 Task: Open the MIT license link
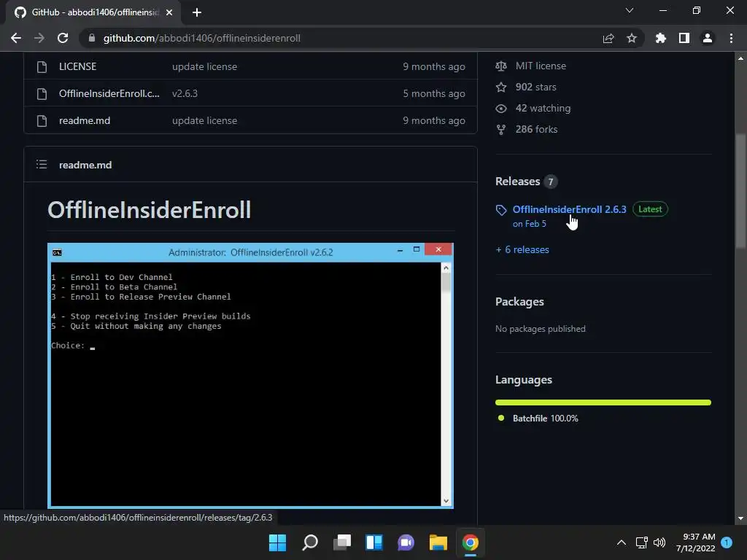click(541, 66)
